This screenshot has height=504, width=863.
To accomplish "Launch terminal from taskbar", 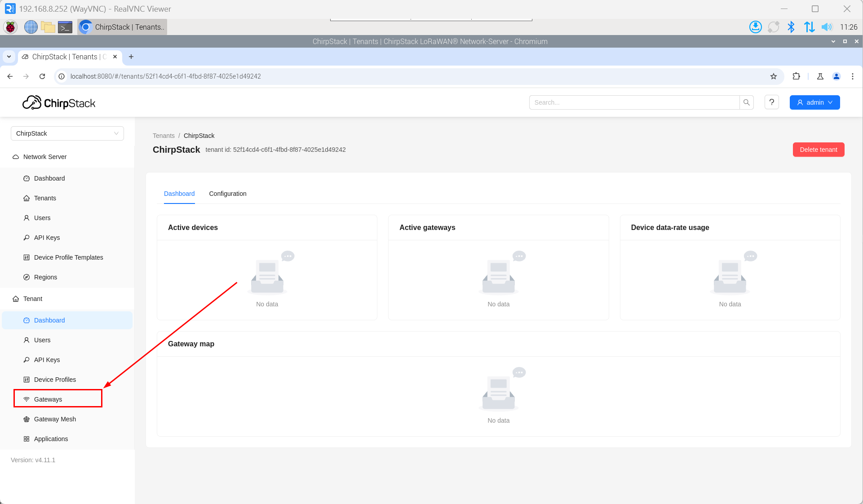I will pyautogui.click(x=65, y=27).
